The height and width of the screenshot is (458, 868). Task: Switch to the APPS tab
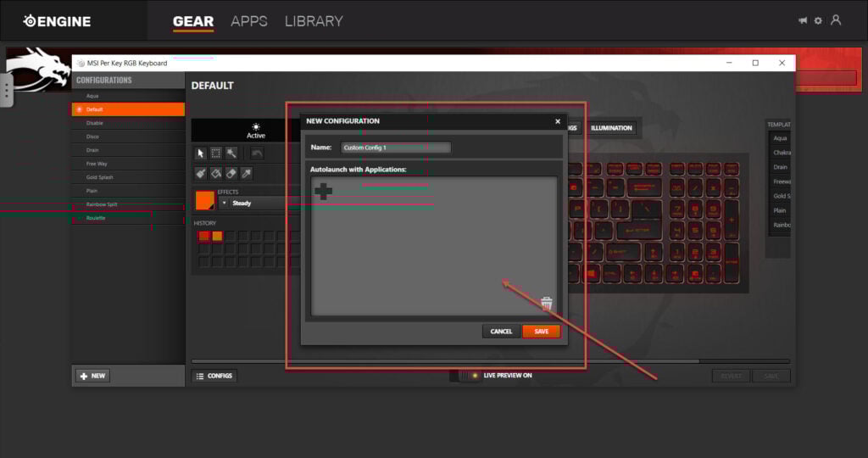point(249,21)
